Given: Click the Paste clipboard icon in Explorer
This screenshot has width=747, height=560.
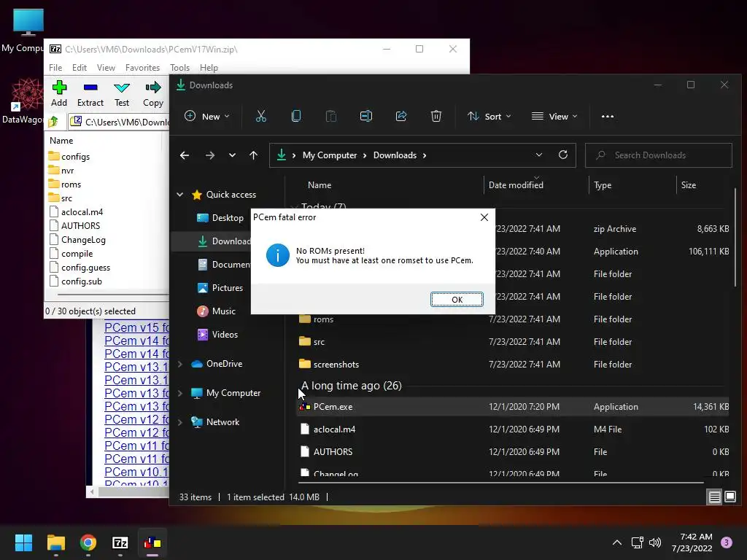Looking at the screenshot, I should (330, 116).
